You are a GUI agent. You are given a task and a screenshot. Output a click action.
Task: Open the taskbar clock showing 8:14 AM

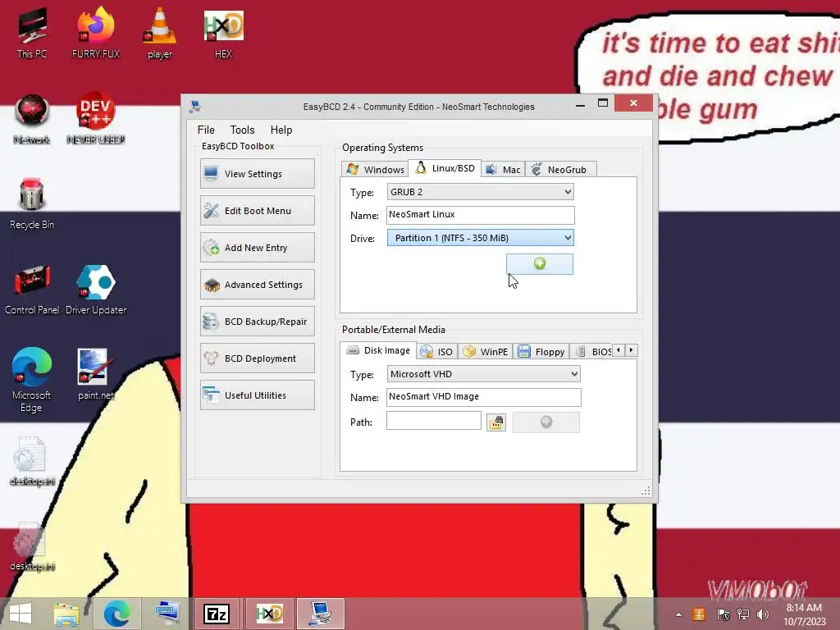[x=804, y=614]
